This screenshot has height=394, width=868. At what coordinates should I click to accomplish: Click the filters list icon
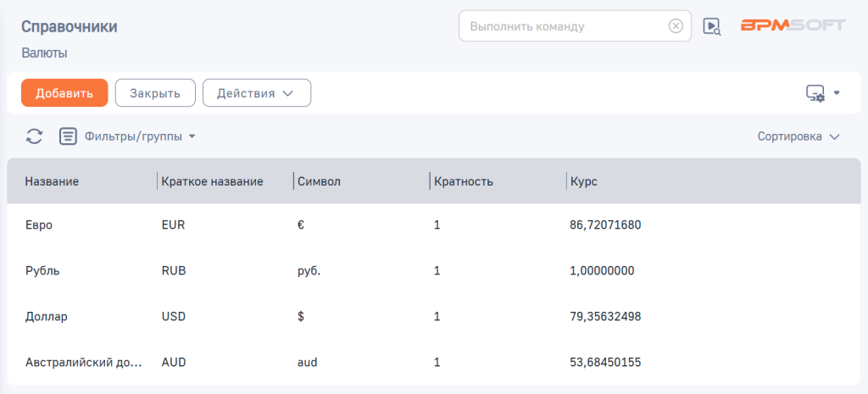(68, 136)
